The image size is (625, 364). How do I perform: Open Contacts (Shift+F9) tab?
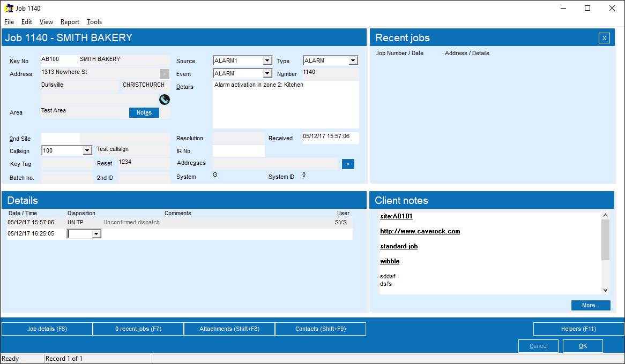point(321,329)
